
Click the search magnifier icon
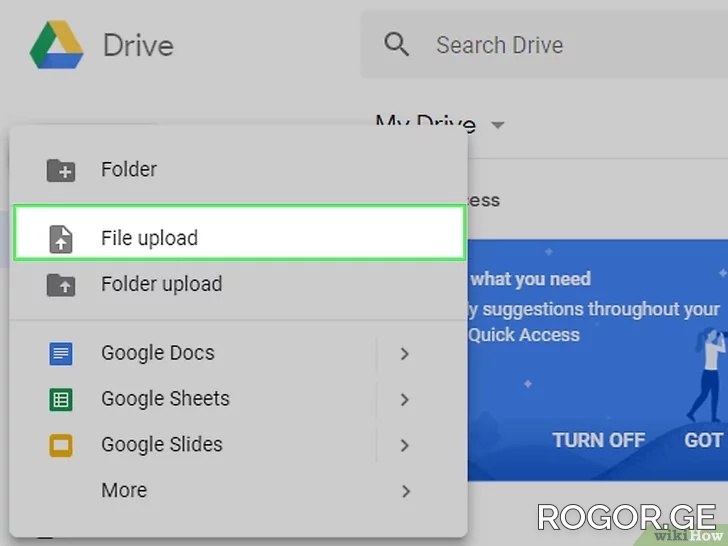point(396,45)
